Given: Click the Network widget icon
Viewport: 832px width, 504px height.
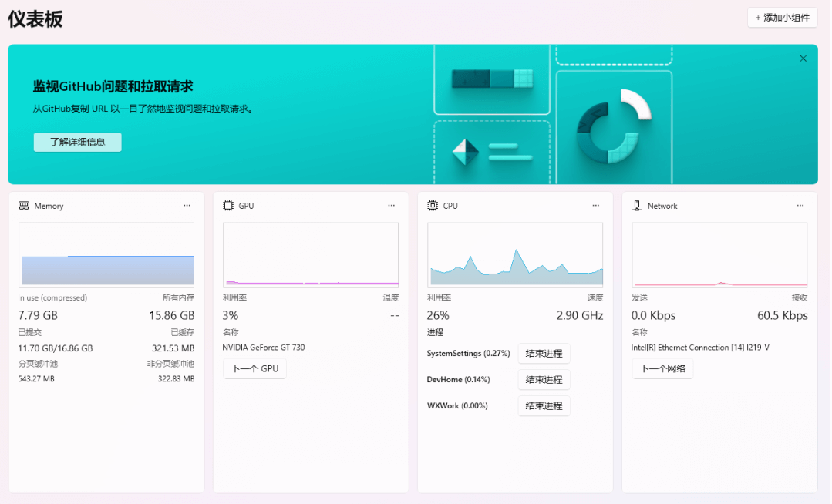Looking at the screenshot, I should tap(637, 206).
